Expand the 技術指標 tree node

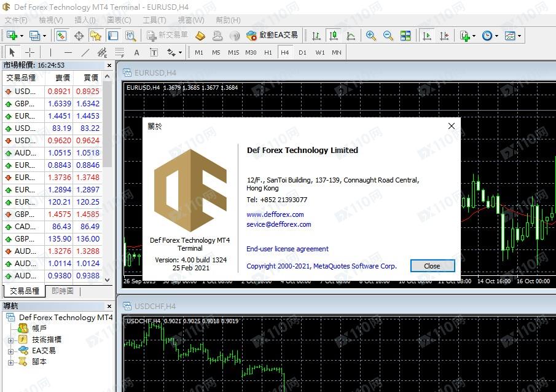click(x=10, y=340)
